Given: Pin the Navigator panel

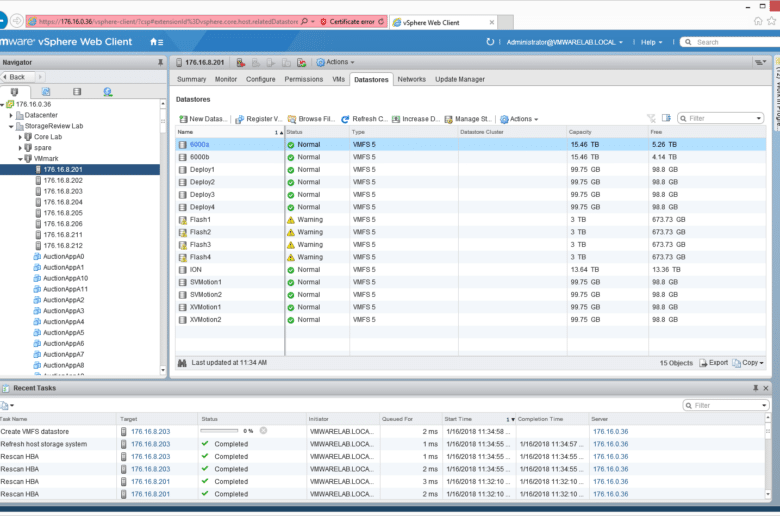Looking at the screenshot, I should click(160, 62).
